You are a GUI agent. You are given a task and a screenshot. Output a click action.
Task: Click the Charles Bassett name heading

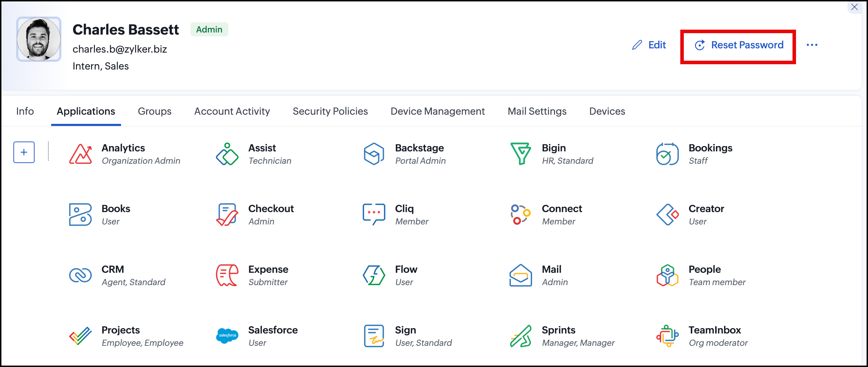[126, 30]
